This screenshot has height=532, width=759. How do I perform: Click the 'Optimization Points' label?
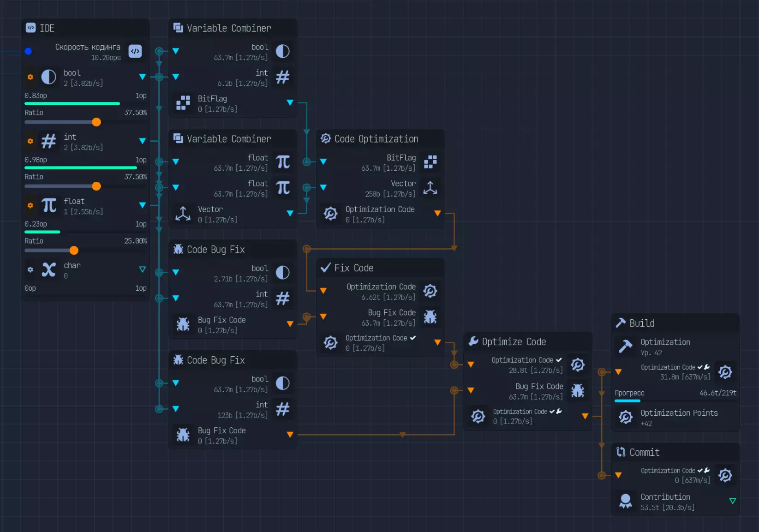tap(679, 413)
